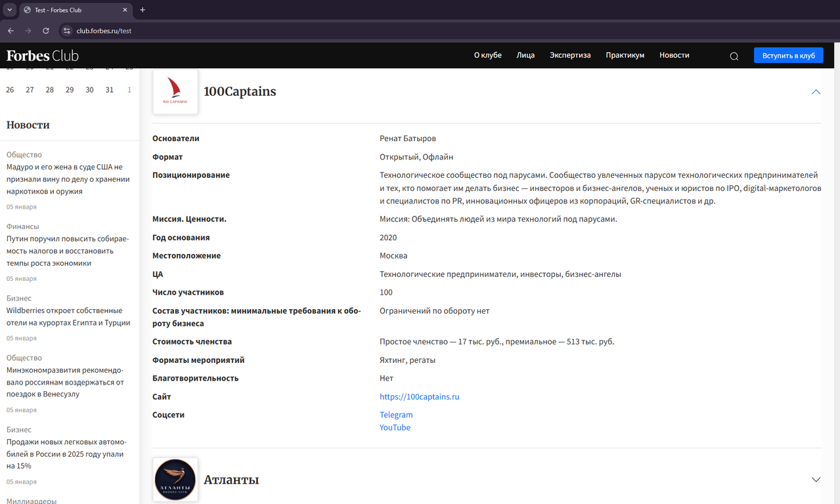The image size is (840, 504).
Task: Click the search magnifier icon
Action: [x=734, y=56]
